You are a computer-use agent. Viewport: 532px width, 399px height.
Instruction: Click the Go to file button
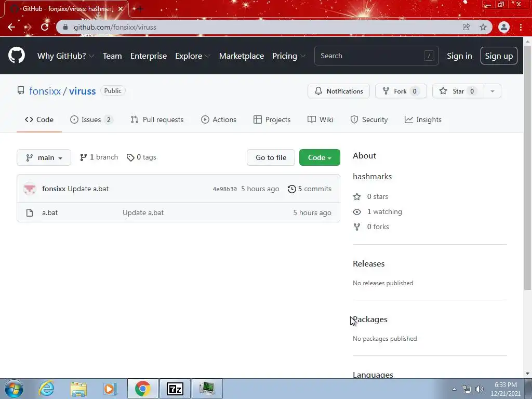(x=271, y=157)
